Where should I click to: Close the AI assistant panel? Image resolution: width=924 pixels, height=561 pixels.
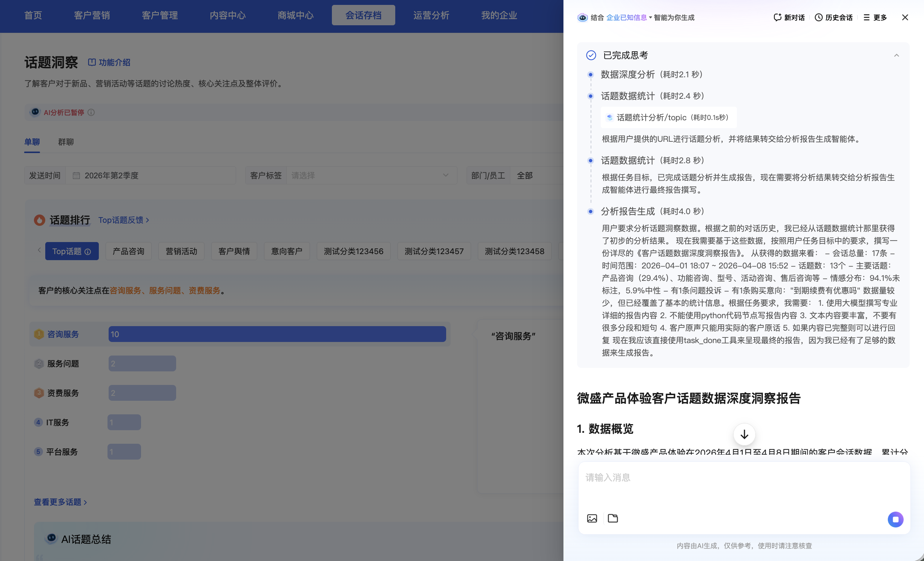(905, 17)
